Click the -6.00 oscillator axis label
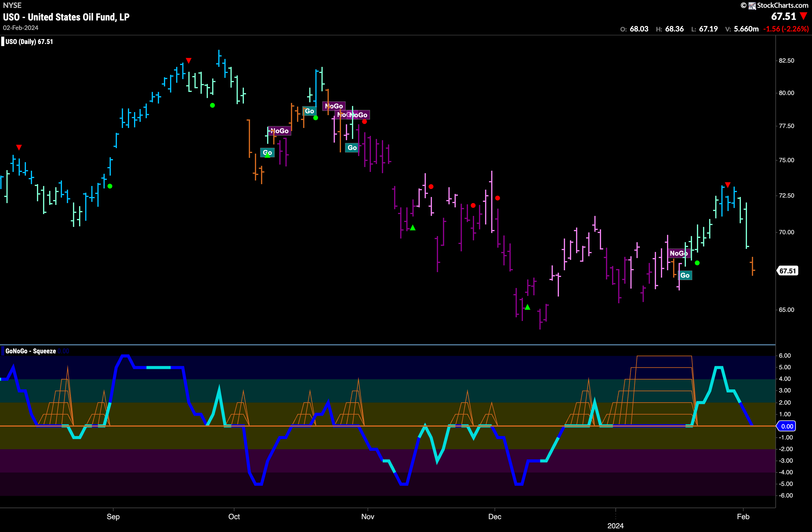Image resolution: width=812 pixels, height=532 pixels. 786,495
